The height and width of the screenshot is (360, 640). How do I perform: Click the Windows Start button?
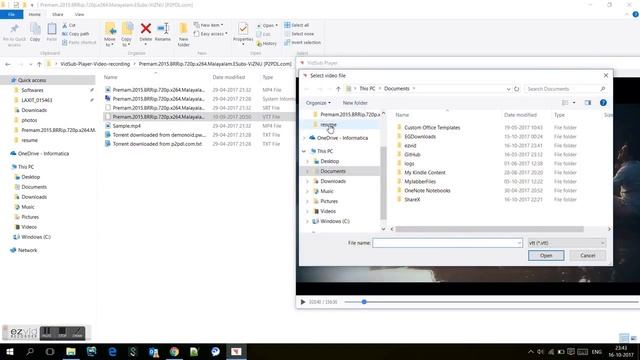9,351
